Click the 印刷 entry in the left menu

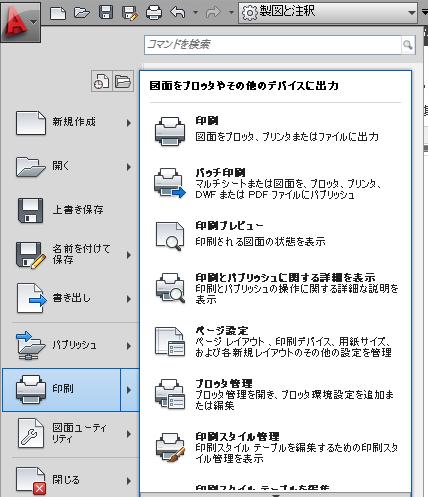[x=61, y=390]
